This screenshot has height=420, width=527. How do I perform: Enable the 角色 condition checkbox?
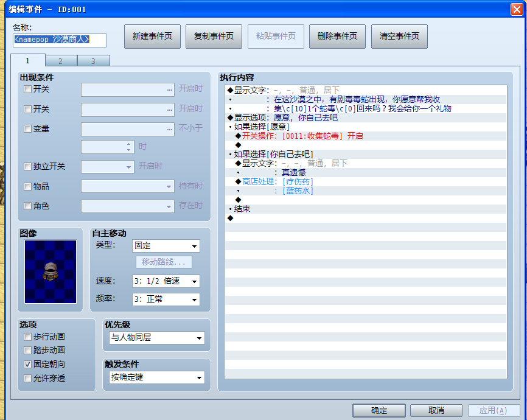coord(27,206)
